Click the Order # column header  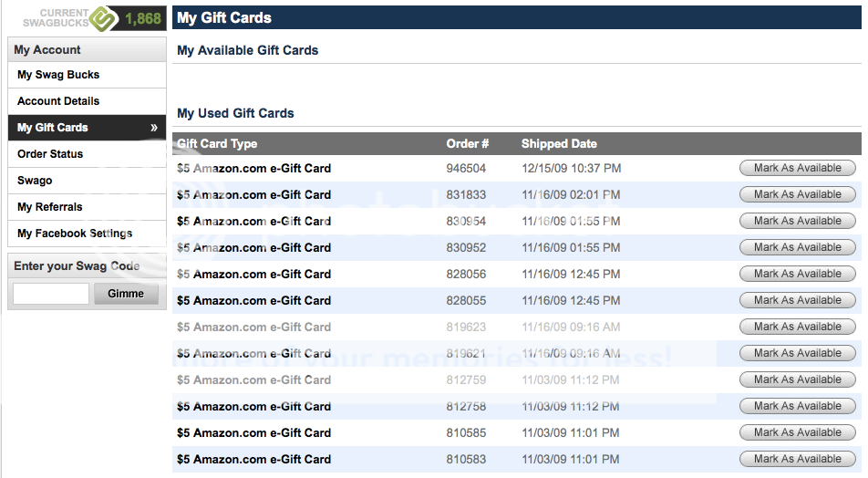click(x=467, y=144)
